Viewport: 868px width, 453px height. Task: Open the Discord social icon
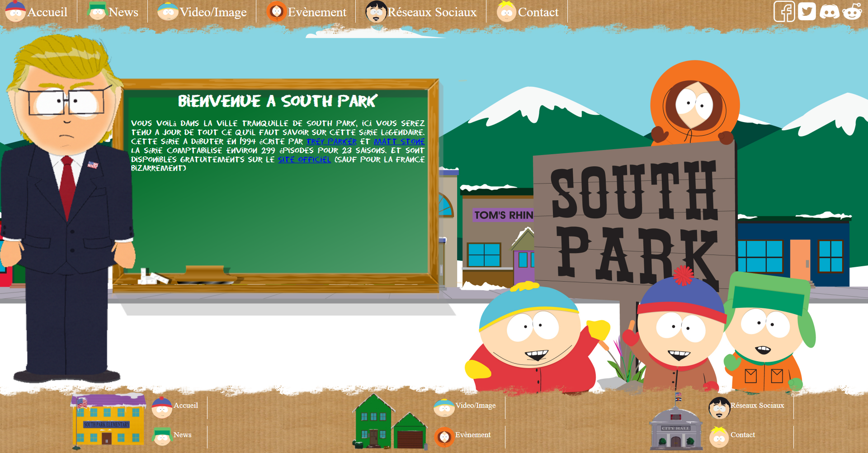click(x=830, y=12)
